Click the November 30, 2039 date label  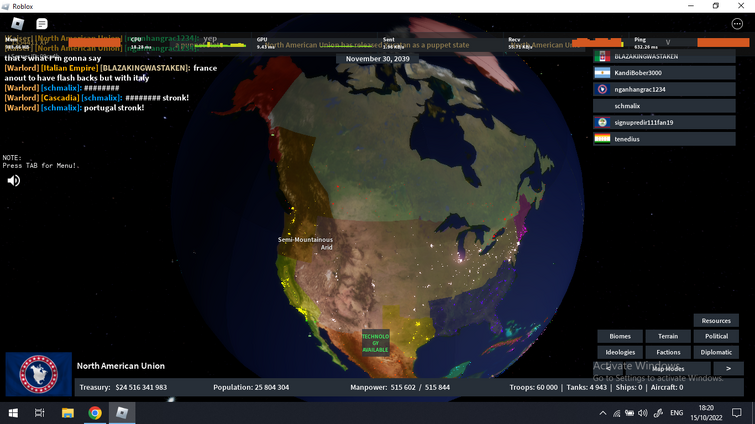378,59
